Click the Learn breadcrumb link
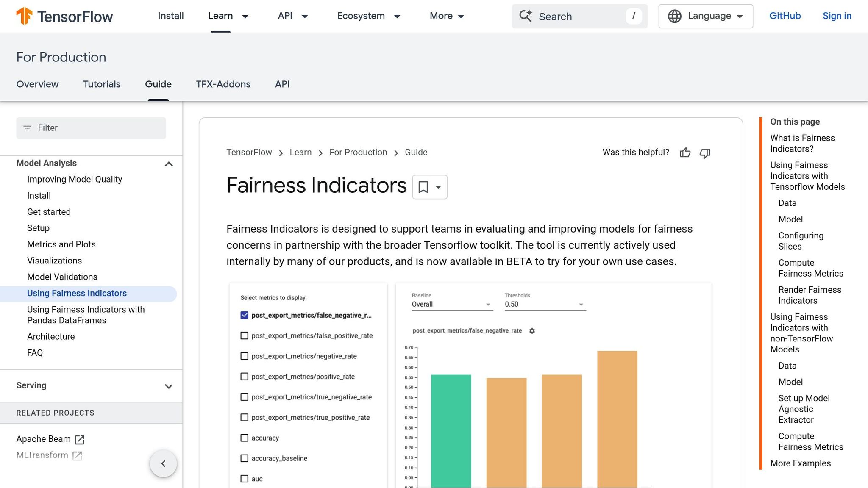 coord(300,152)
